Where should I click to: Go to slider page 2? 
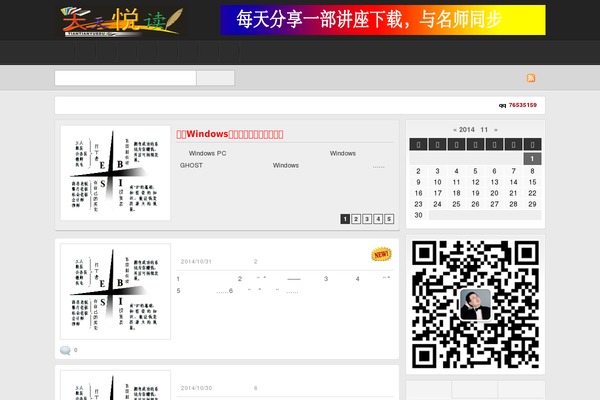pos(356,219)
